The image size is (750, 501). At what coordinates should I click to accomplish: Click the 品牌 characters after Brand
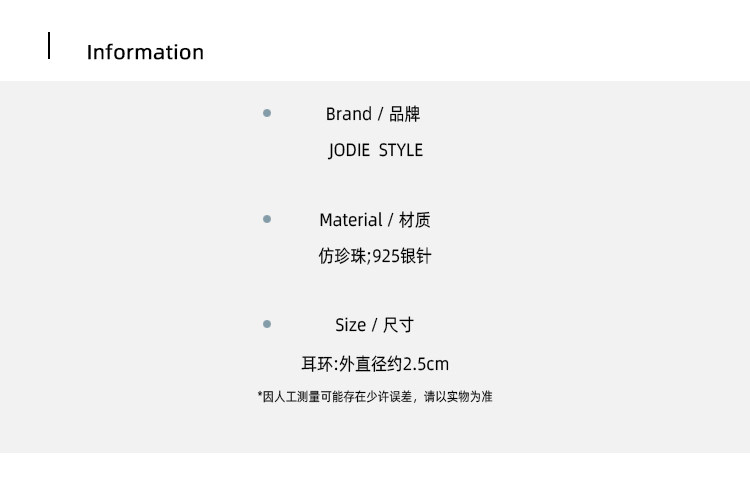coord(405,114)
